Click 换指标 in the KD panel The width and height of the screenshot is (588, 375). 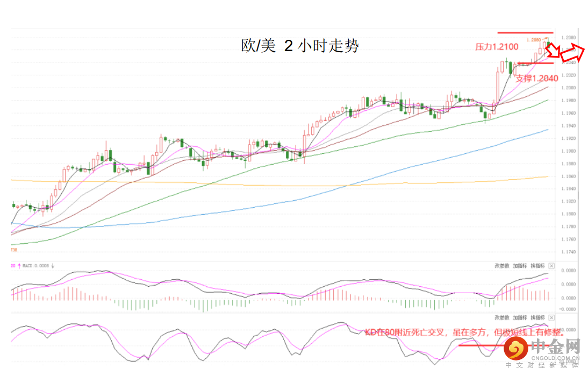538,317
